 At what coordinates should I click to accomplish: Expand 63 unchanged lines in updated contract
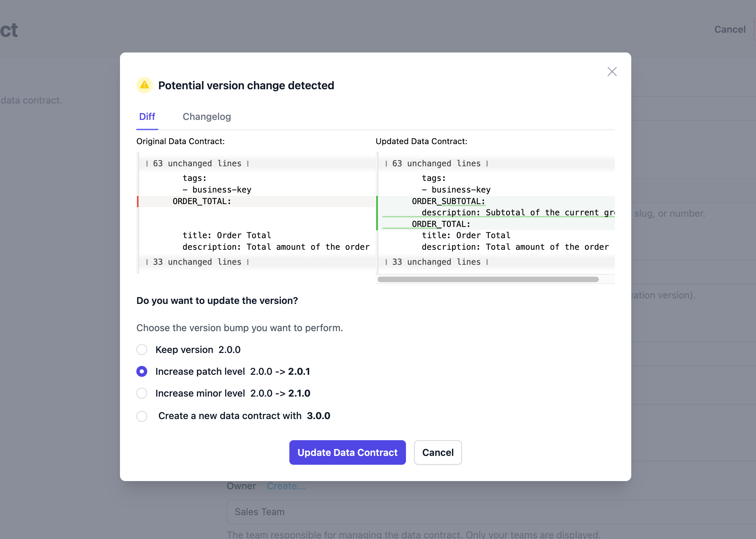coord(436,164)
